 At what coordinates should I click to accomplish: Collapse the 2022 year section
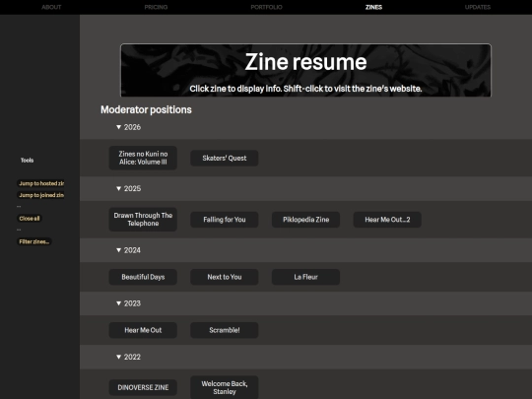(128, 357)
